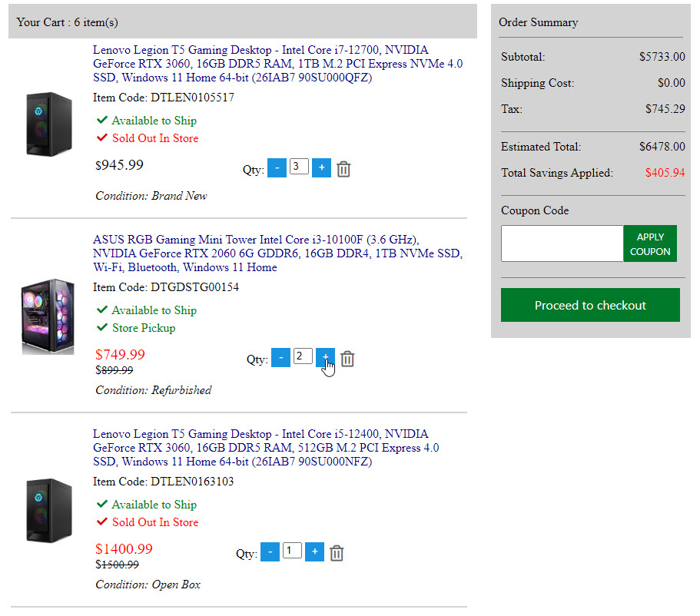Increase quantity of ASUS RGB Gaming Mini Tower
Screen dimensions: 700x616
(325, 358)
